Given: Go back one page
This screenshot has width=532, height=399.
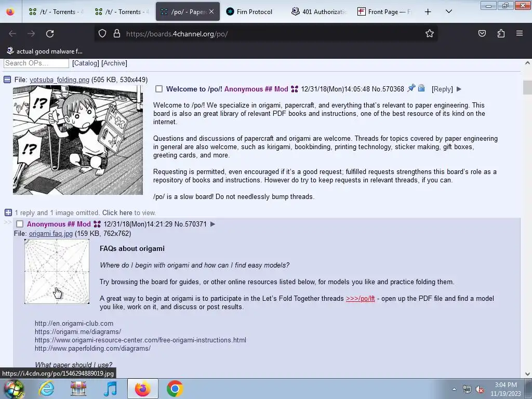Looking at the screenshot, I should click(x=12, y=34).
